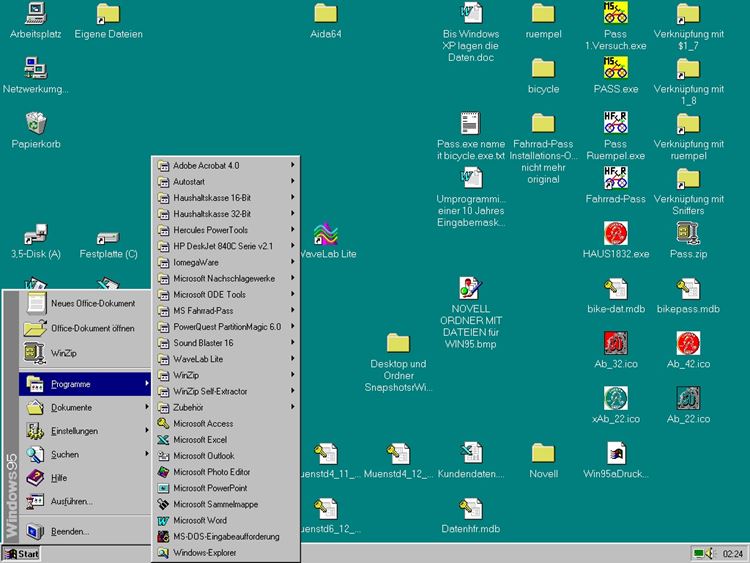
Task: Expand the Autostart program group
Action: pos(226,182)
